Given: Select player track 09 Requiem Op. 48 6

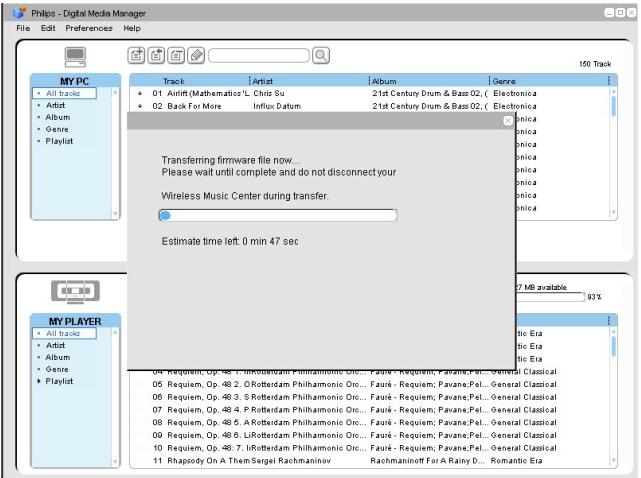Looking at the screenshot, I should pos(370,435).
